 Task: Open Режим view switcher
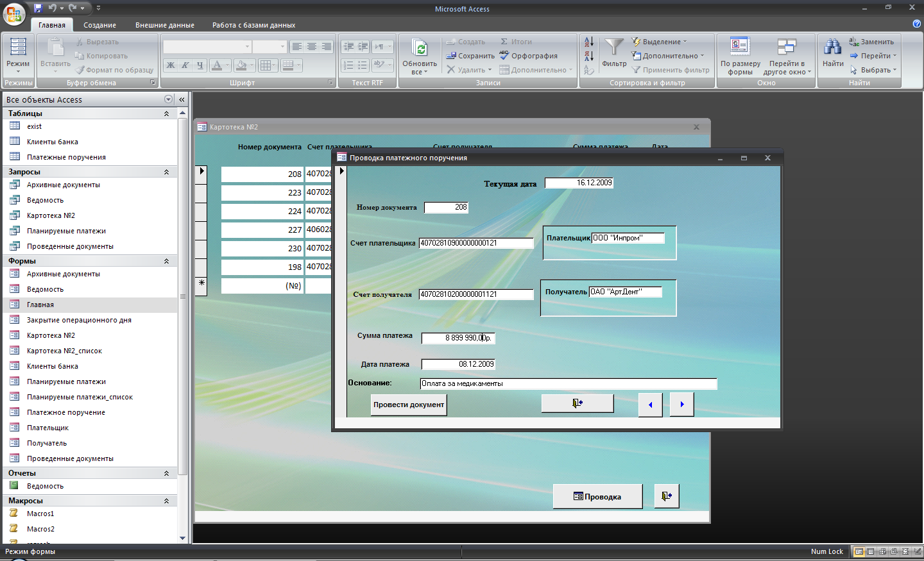pos(18,56)
